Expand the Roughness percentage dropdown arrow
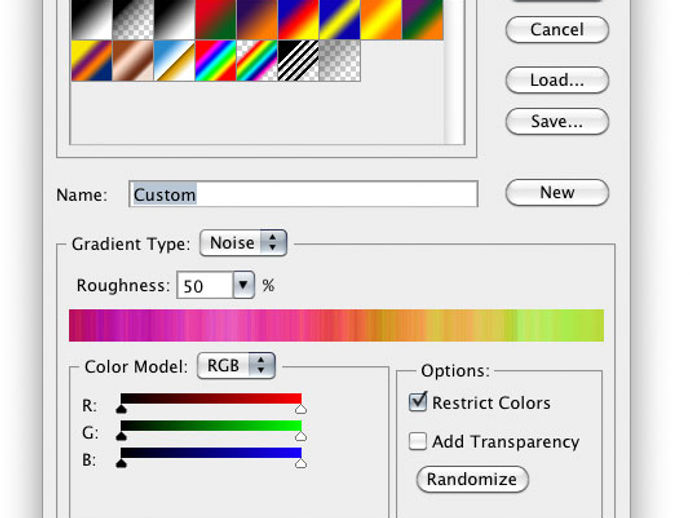The height and width of the screenshot is (518, 690). coord(244,286)
